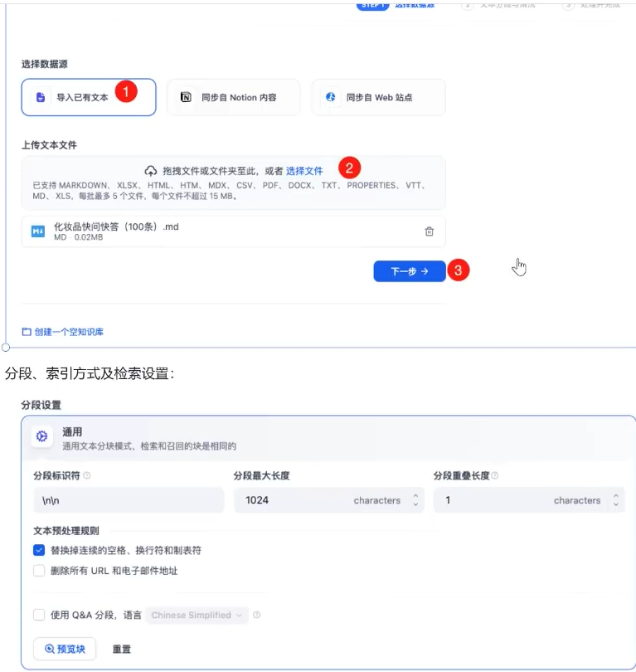Click the globe icon for Web site sync
This screenshot has width=636, height=672.
point(331,97)
